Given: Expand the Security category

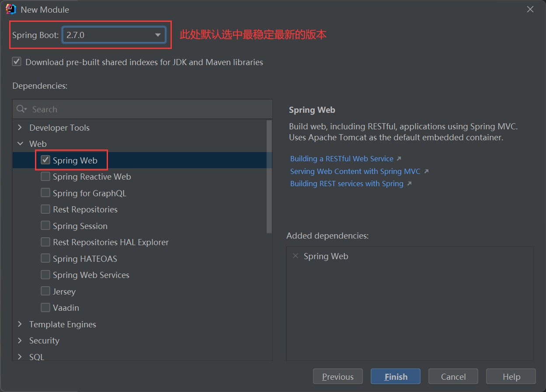Looking at the screenshot, I should click(20, 340).
